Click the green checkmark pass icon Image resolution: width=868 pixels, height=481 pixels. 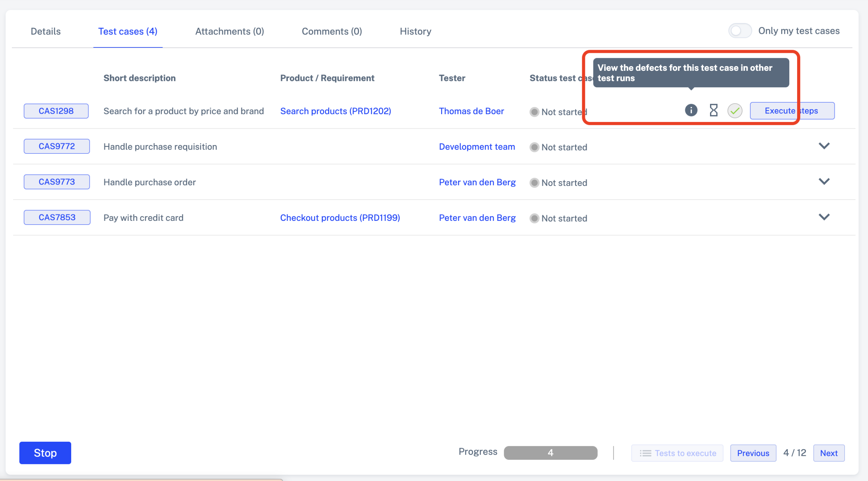point(735,111)
